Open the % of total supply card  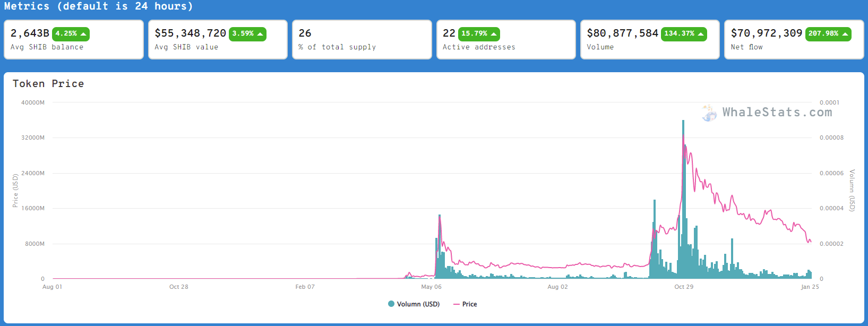[362, 40]
